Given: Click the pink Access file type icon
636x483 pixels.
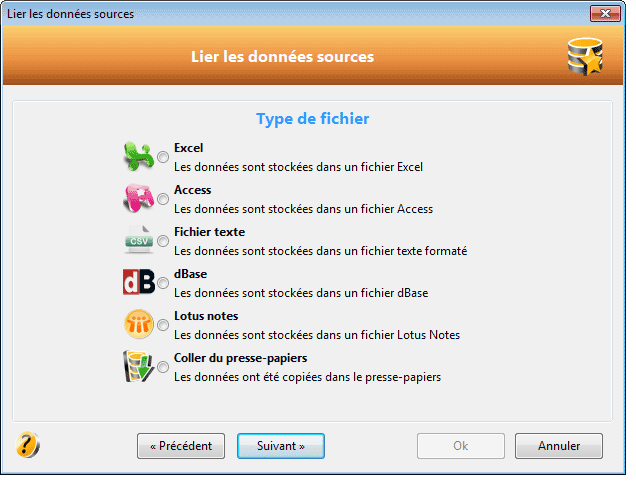Looking at the screenshot, I should coord(139,199).
